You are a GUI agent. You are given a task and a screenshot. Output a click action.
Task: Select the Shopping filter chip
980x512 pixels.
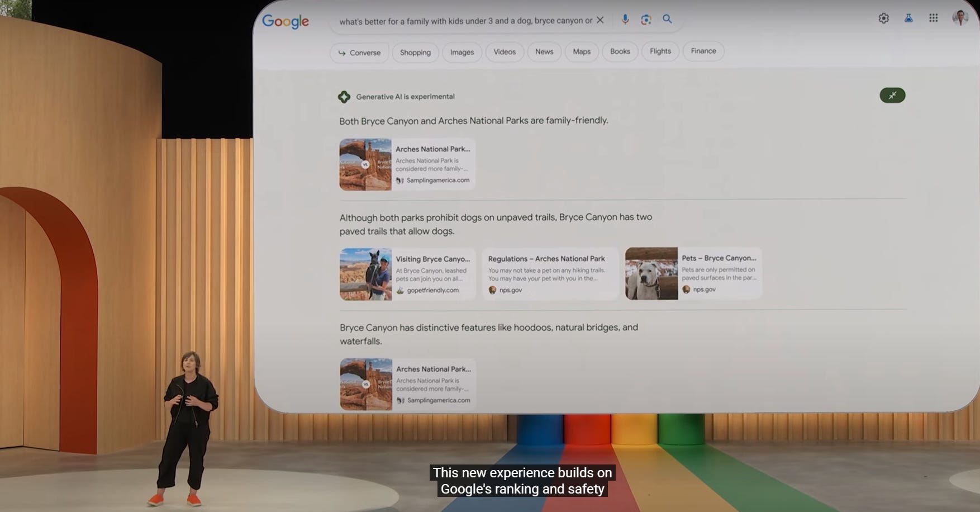point(415,53)
